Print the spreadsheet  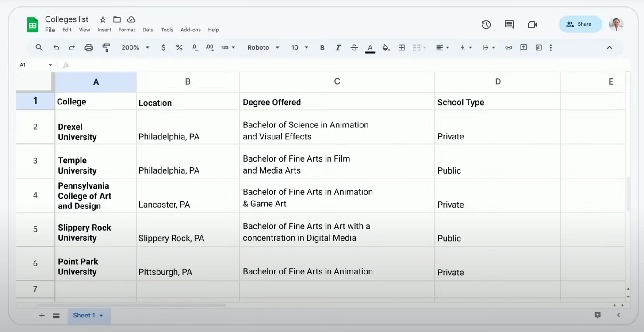89,48
